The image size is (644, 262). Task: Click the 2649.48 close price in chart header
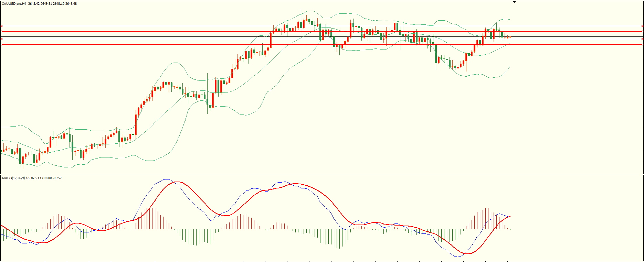point(71,4)
